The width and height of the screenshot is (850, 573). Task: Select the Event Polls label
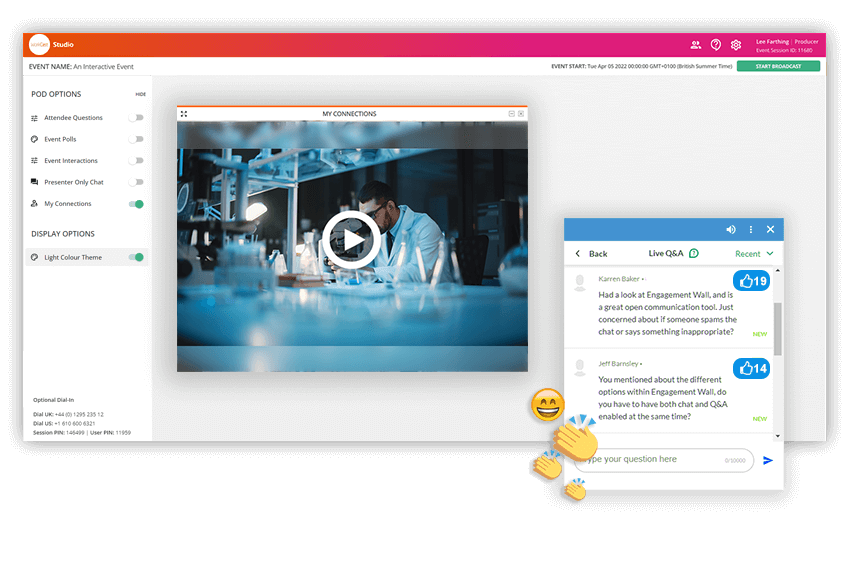[x=60, y=139]
